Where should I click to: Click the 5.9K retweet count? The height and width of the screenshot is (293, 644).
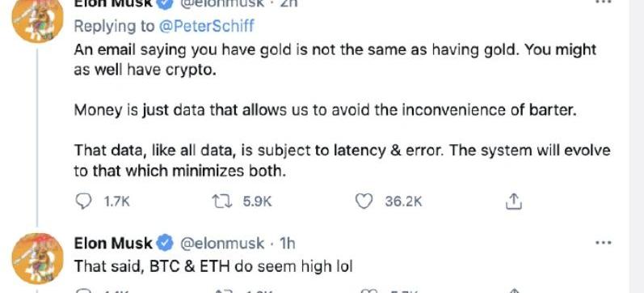(257, 202)
